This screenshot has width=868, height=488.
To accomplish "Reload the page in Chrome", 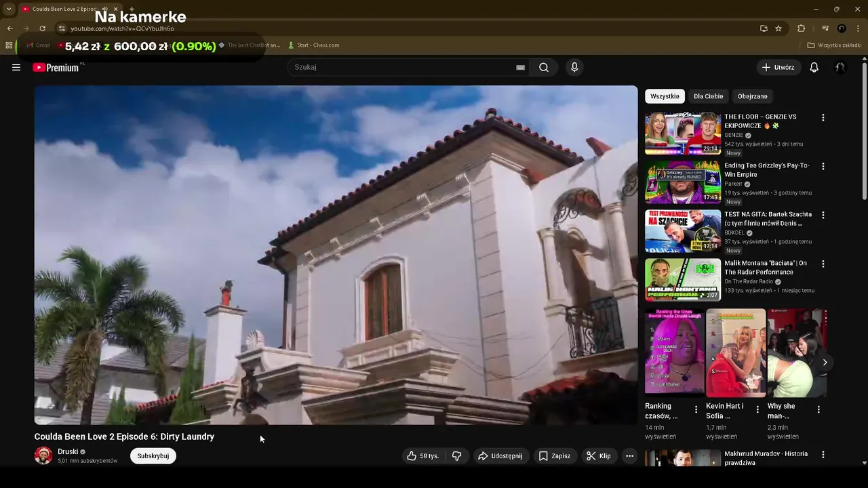I will [42, 28].
